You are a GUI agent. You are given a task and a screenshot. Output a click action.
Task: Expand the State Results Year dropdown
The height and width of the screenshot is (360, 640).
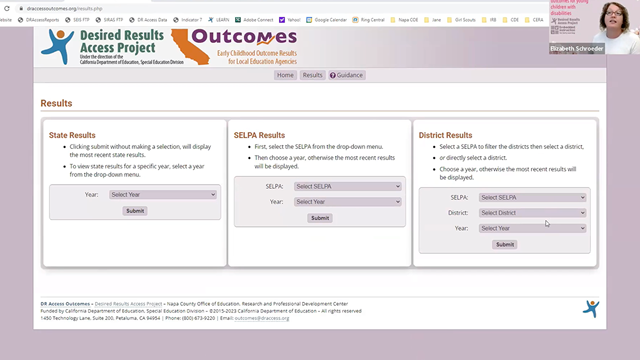163,195
